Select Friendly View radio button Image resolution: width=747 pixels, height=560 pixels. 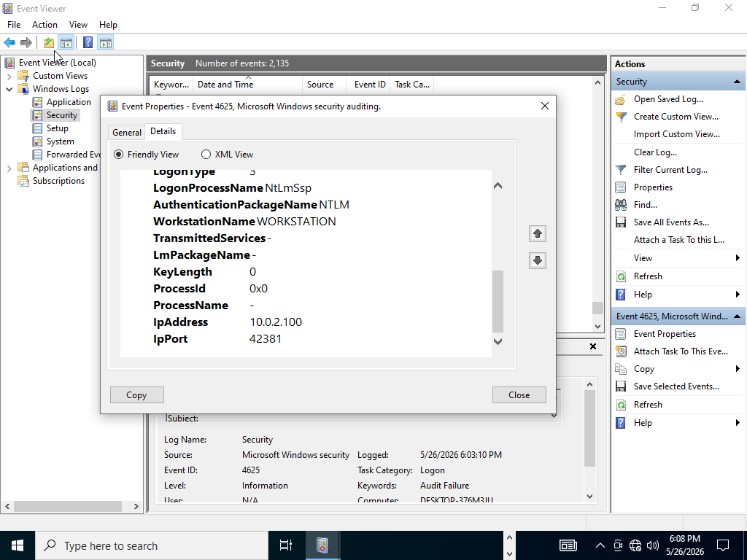pyautogui.click(x=118, y=155)
